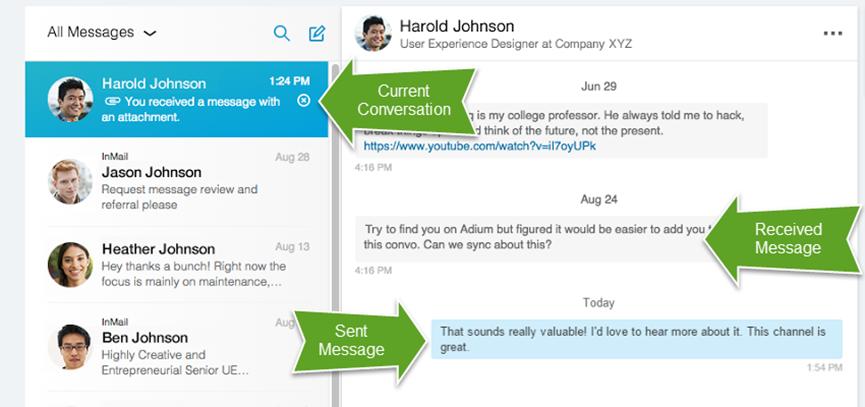This screenshot has height=407, width=865.
Task: Dismiss Harold Johnson conversation with circled X
Action: click(x=304, y=101)
